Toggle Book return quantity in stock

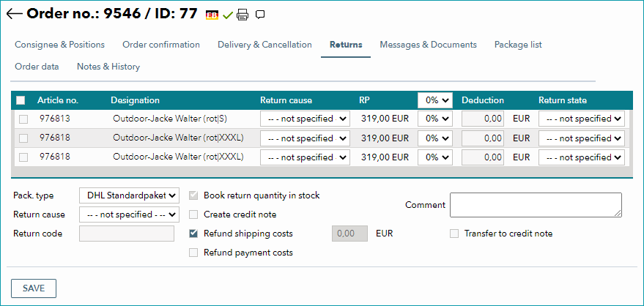(x=193, y=195)
